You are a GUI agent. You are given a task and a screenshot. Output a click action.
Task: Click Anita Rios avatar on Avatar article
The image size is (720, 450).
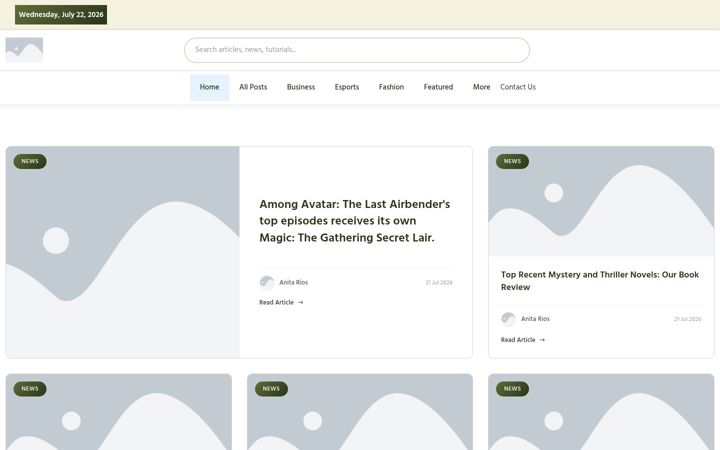(x=267, y=282)
